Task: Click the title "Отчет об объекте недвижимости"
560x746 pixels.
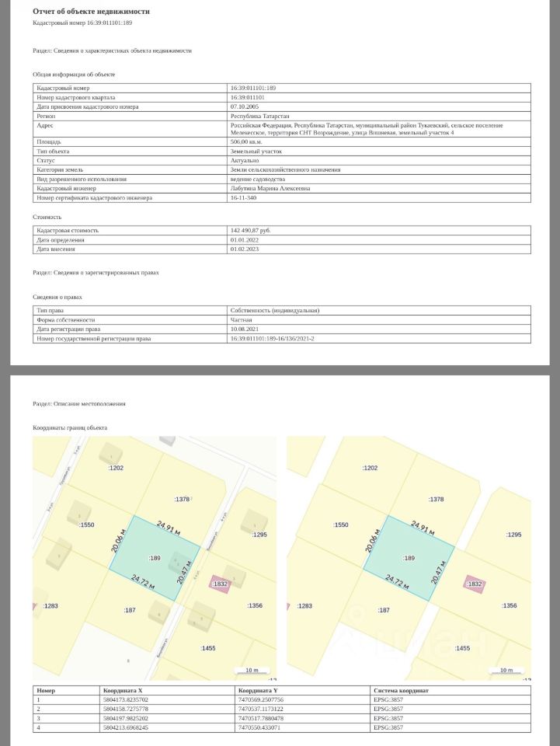Action: tap(91, 12)
